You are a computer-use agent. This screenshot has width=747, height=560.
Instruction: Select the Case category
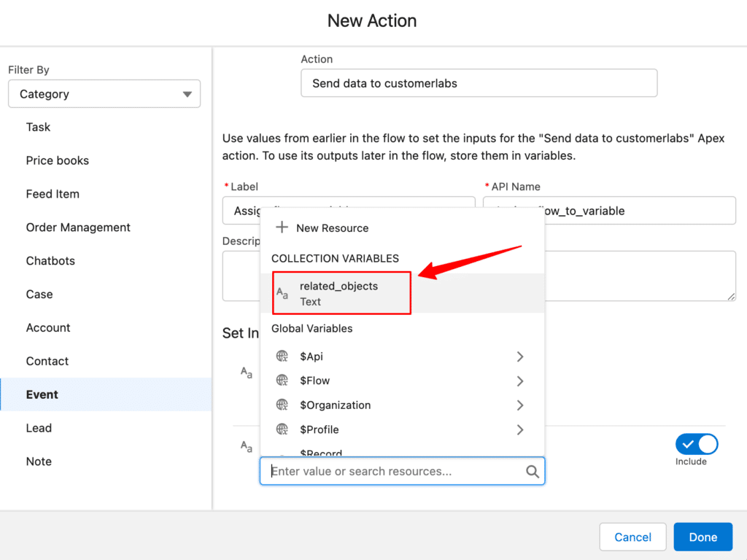click(x=106, y=295)
